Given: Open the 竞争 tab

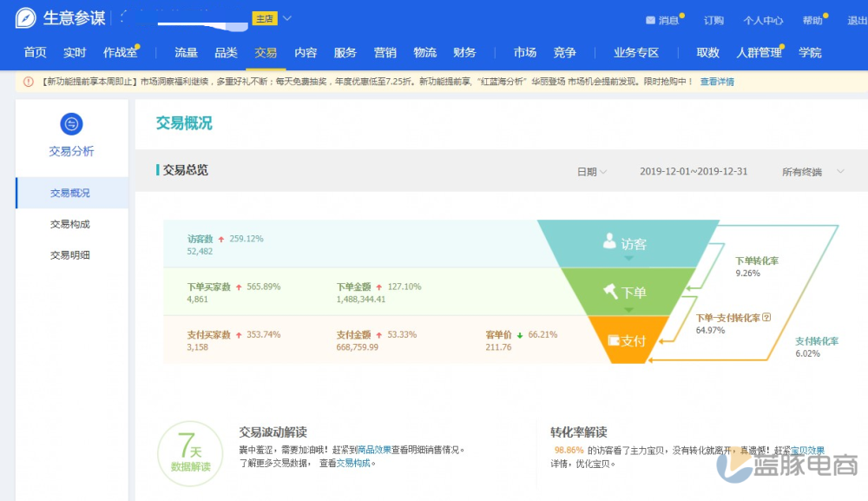Looking at the screenshot, I should (565, 53).
